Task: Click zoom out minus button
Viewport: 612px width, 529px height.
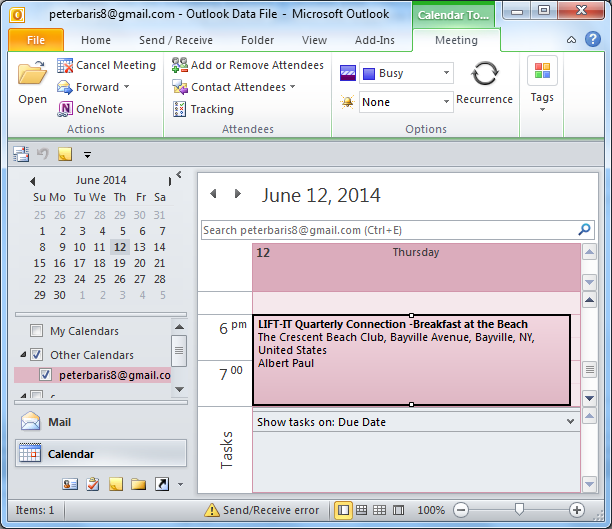Action: click(461, 510)
